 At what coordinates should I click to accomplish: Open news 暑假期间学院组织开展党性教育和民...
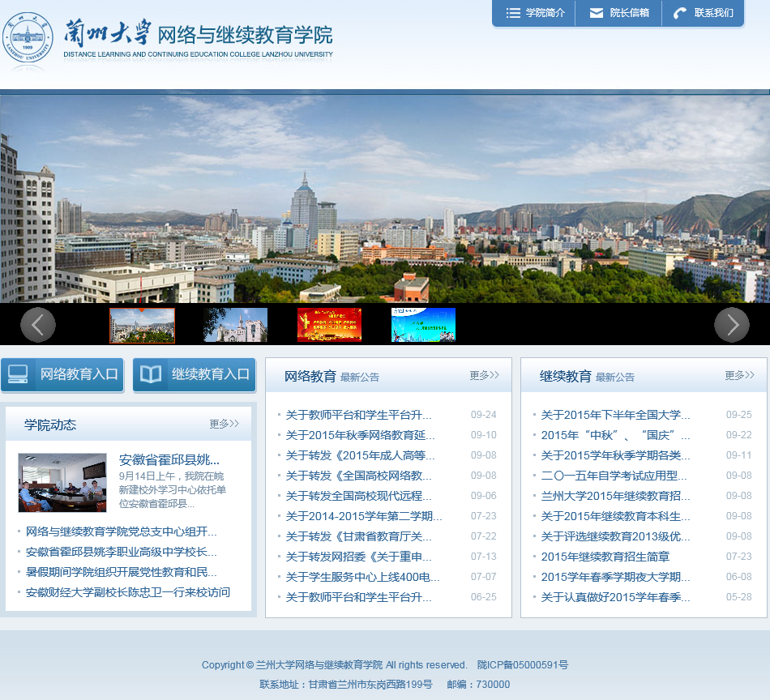tap(122, 572)
